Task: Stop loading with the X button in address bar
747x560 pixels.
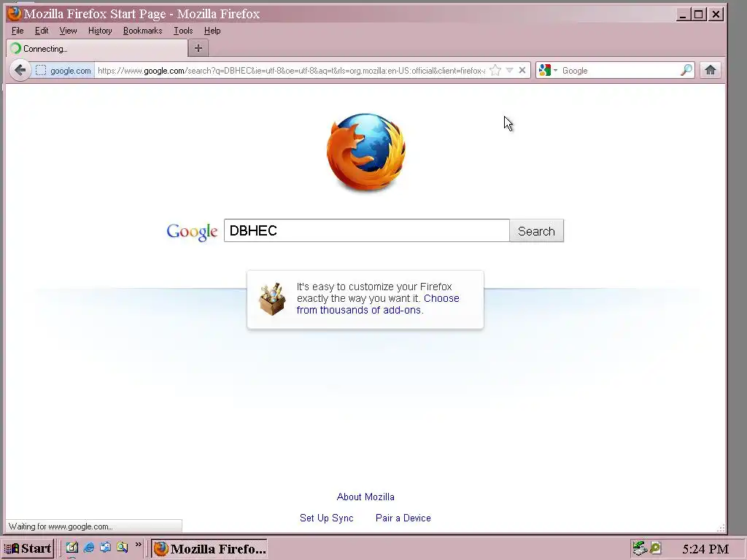Action: 522,71
